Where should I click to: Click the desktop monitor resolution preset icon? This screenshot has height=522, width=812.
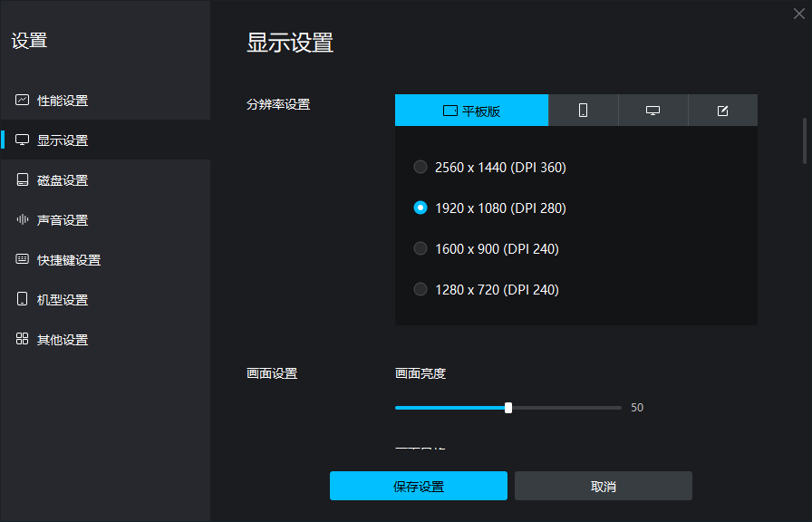(652, 110)
